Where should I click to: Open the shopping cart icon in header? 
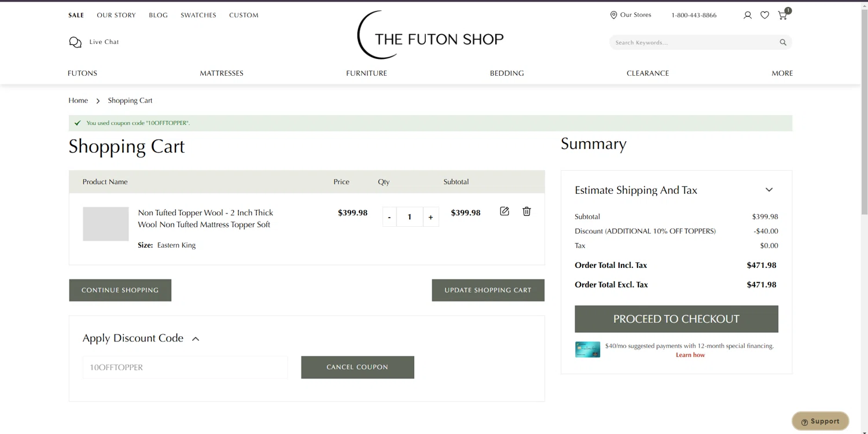783,15
